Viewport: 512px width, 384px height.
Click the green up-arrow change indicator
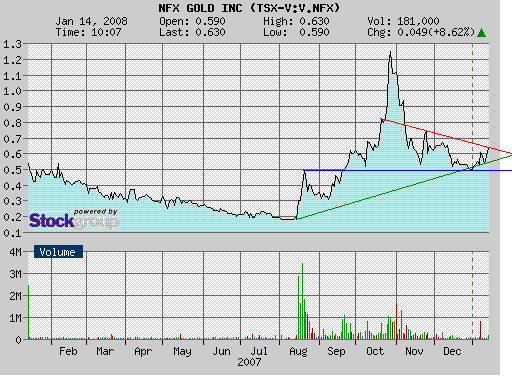pos(481,33)
